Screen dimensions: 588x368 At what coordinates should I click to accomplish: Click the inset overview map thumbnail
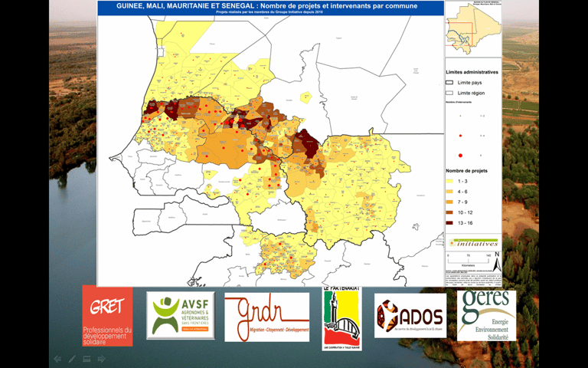(x=473, y=28)
